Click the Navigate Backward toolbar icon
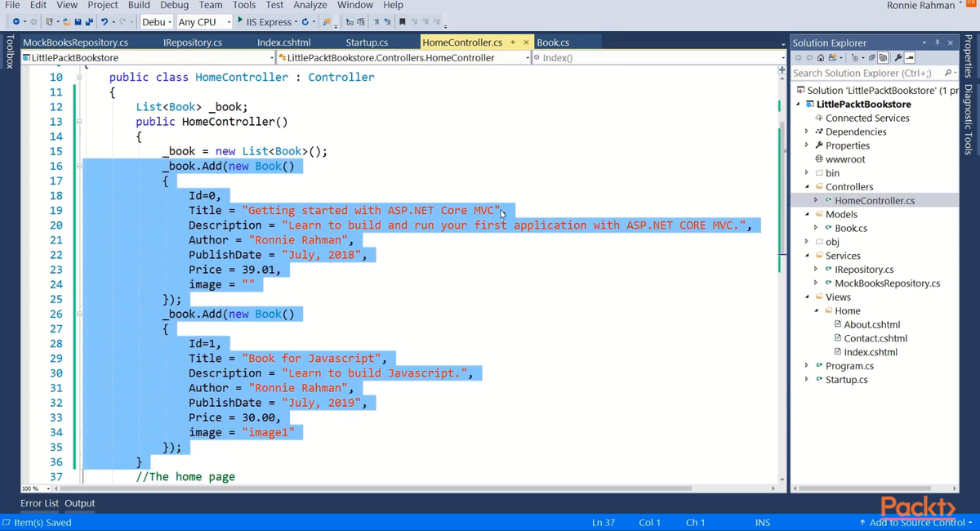The width and height of the screenshot is (980, 531). 16,21
